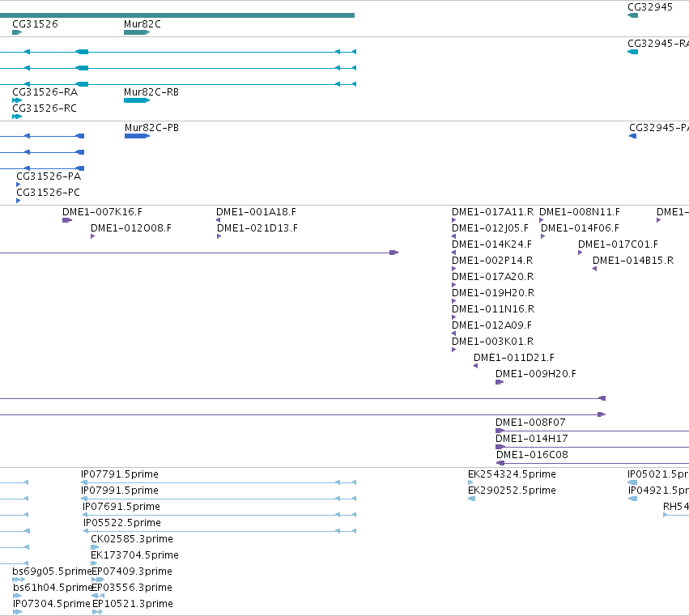Image resolution: width=689 pixels, height=616 pixels.
Task: Select CK02585.3prime EST
Action: [95, 547]
